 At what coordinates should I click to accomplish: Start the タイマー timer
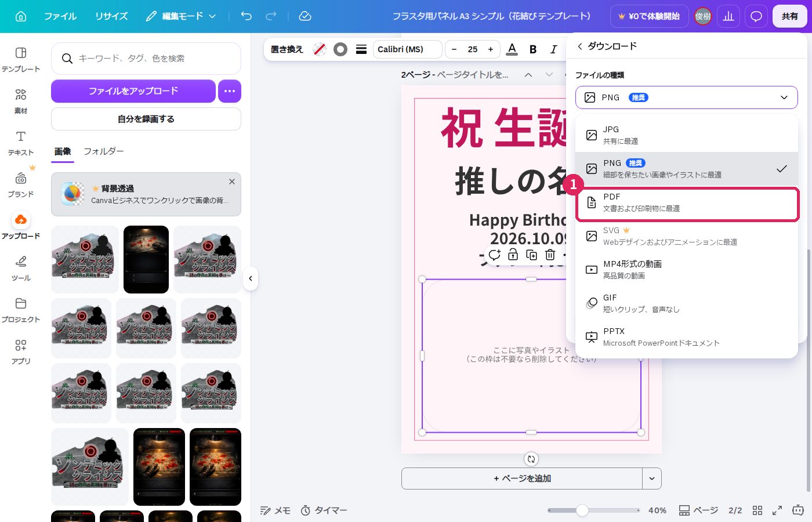tap(324, 510)
